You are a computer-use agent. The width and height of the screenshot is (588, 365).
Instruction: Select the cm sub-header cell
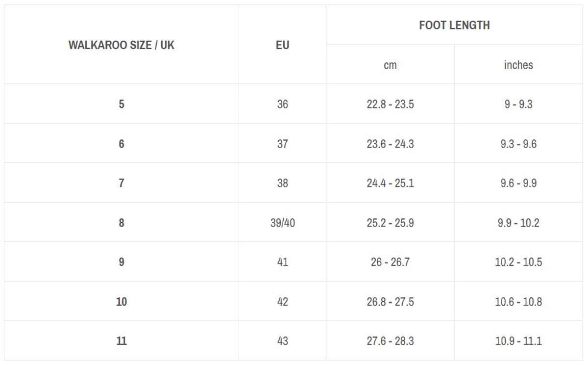click(x=390, y=65)
